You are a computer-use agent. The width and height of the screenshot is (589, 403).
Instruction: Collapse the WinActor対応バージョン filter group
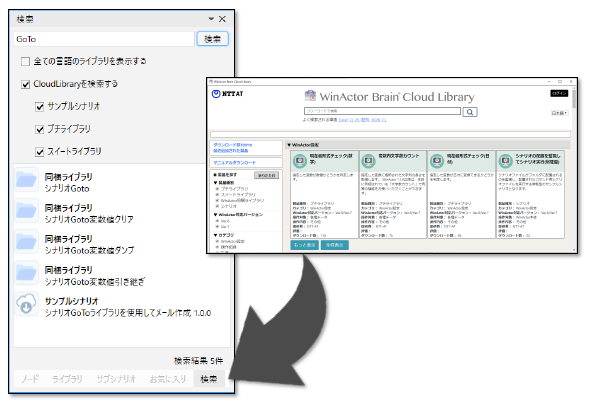click(215, 215)
